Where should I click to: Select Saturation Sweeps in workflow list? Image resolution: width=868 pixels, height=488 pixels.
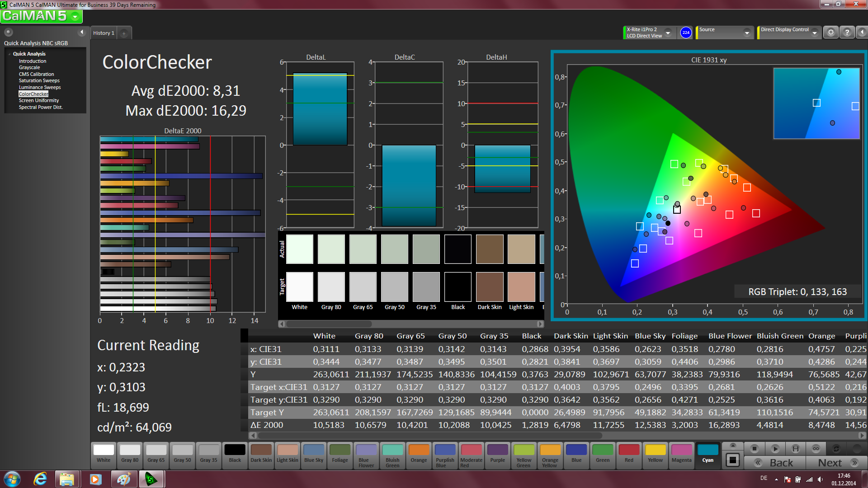(39, 80)
